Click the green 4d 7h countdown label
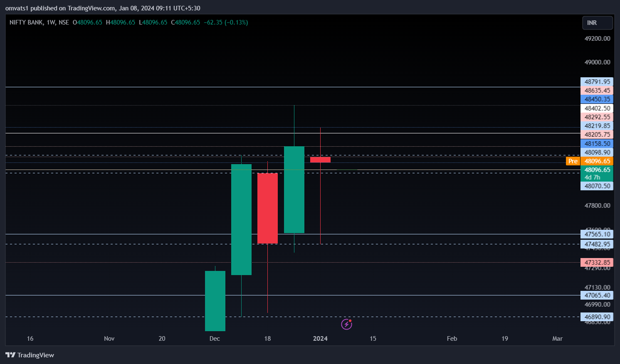This screenshot has width=620, height=364. [592, 177]
